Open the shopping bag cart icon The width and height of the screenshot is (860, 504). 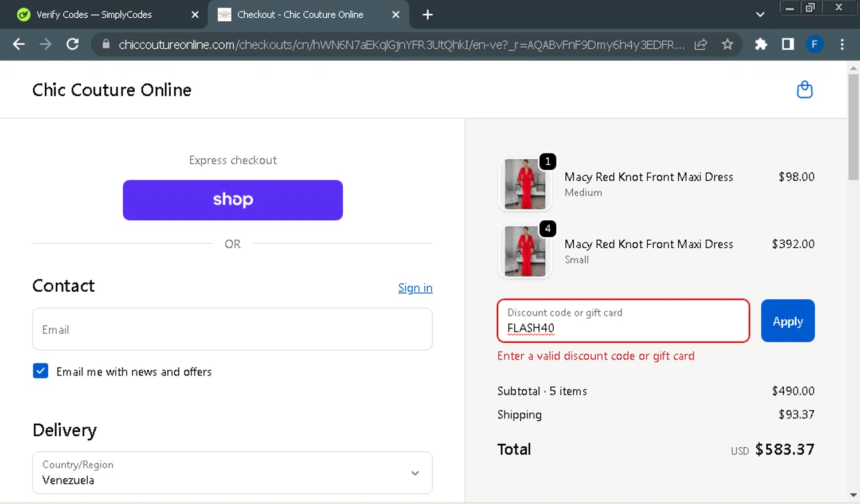point(805,89)
